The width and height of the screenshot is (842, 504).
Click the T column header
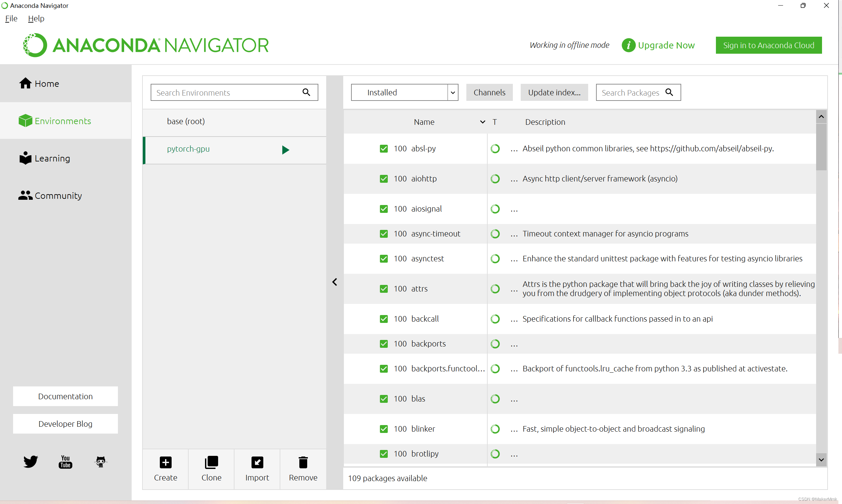pyautogui.click(x=495, y=122)
